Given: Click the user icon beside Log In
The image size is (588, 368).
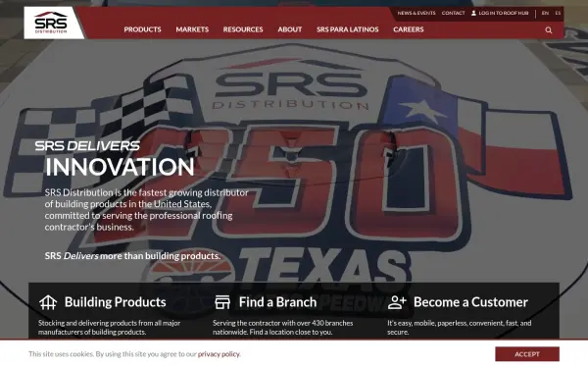Looking at the screenshot, I should [473, 13].
